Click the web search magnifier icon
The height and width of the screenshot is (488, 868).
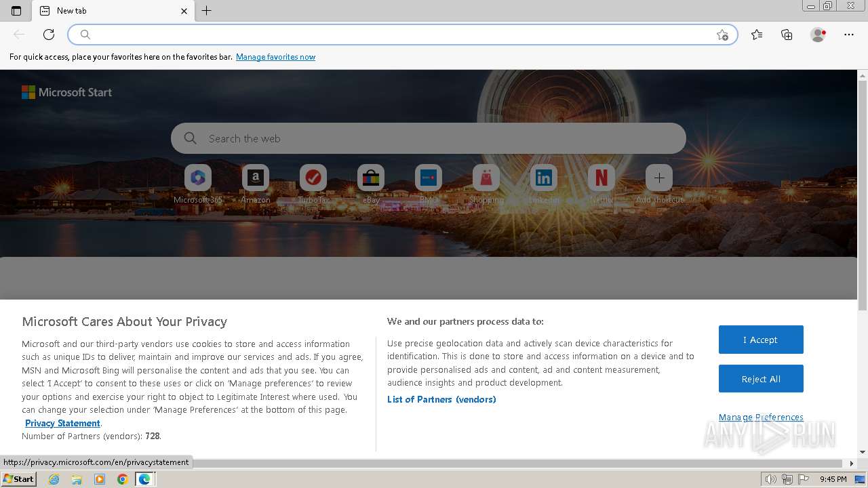point(191,138)
